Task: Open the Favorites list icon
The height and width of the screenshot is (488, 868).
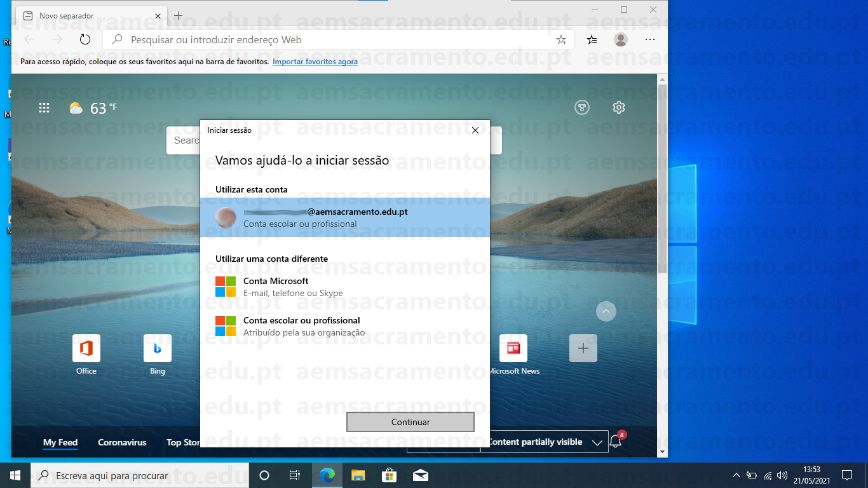Action: (x=592, y=39)
